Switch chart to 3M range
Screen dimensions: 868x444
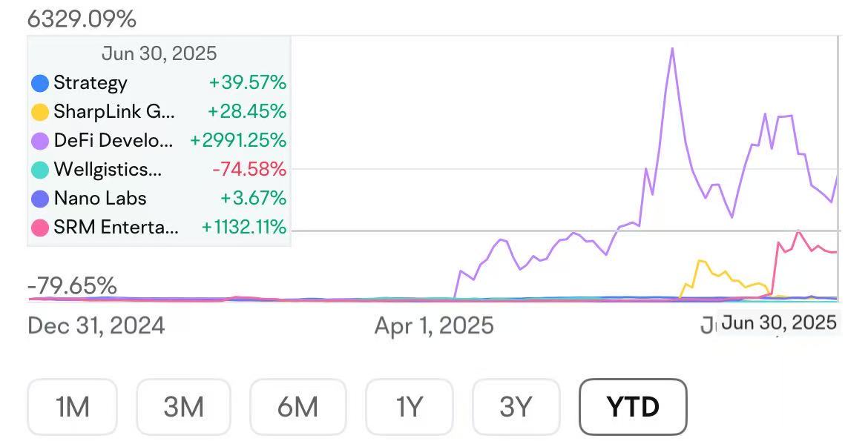[x=183, y=406]
